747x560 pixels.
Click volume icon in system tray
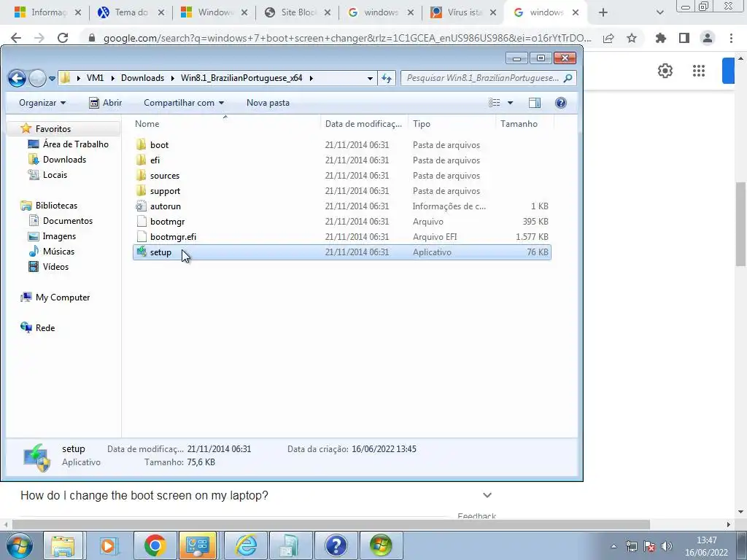click(x=667, y=546)
